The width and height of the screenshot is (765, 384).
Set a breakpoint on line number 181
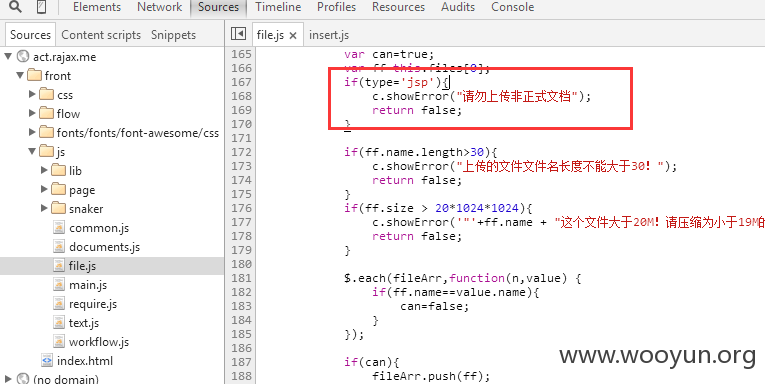pos(242,278)
